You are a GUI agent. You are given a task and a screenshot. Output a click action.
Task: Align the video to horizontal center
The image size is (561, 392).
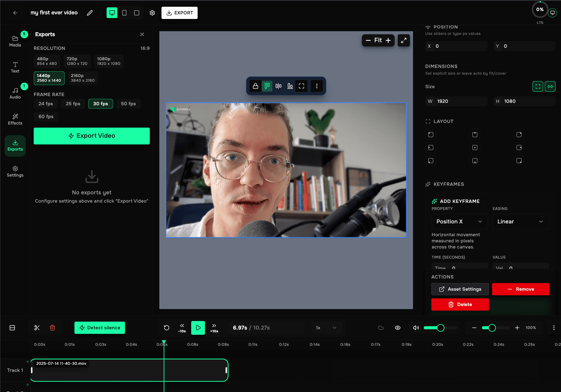tap(278, 86)
